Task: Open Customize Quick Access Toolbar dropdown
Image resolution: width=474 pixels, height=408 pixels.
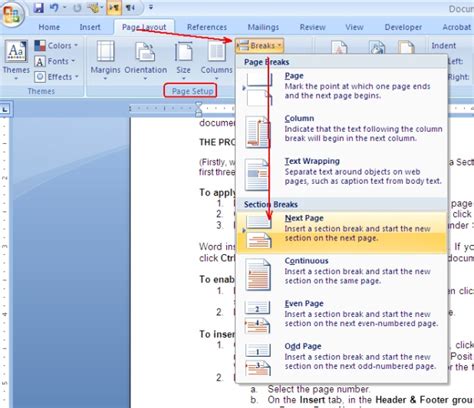Action: 151,7
